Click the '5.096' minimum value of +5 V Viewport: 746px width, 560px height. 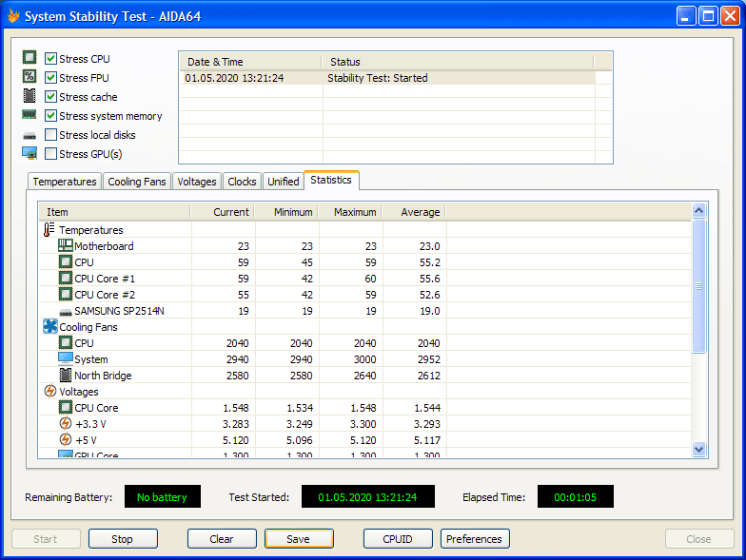tap(300, 440)
